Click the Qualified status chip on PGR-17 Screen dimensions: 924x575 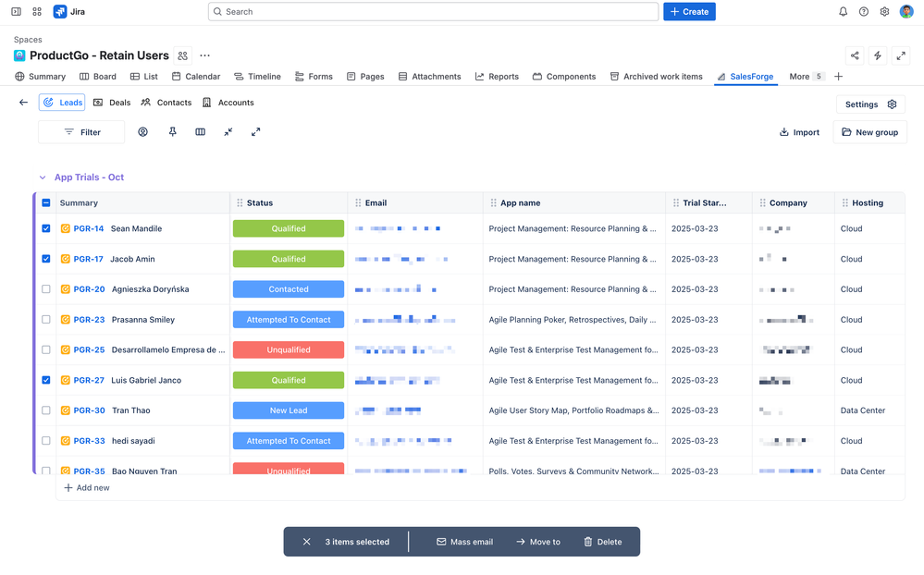(x=288, y=259)
